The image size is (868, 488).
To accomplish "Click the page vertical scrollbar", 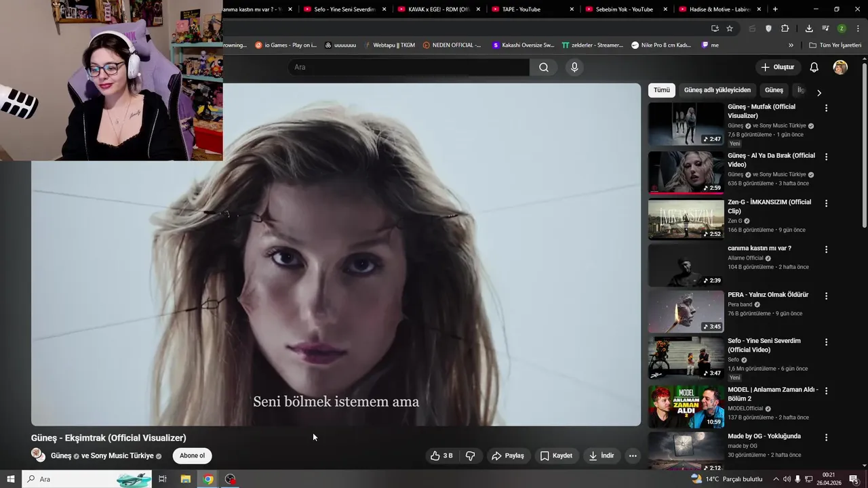I will 865,146.
